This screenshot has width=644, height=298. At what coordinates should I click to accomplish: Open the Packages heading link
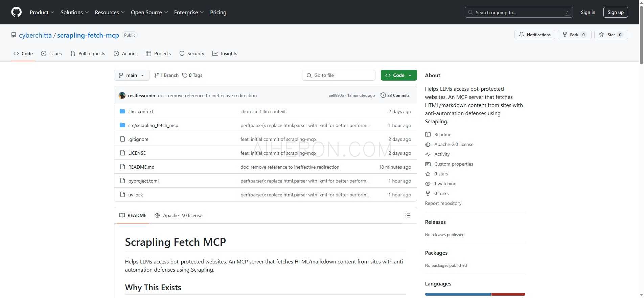(x=436, y=253)
